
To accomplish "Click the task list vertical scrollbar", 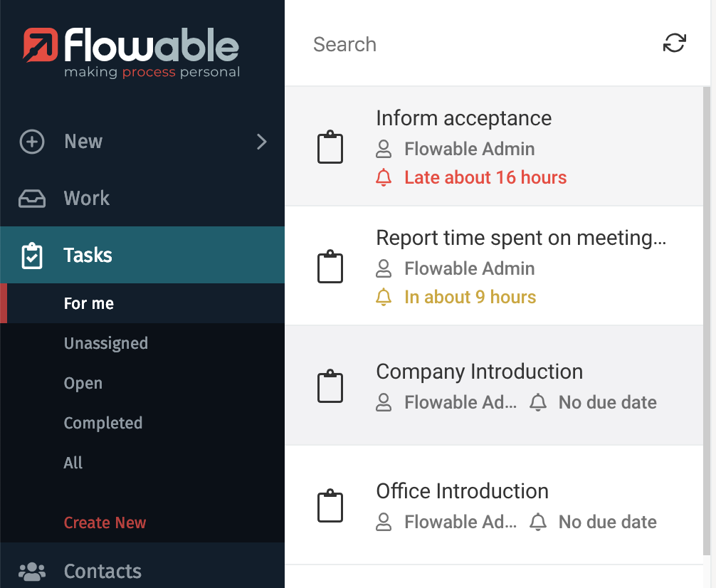I will point(706,320).
